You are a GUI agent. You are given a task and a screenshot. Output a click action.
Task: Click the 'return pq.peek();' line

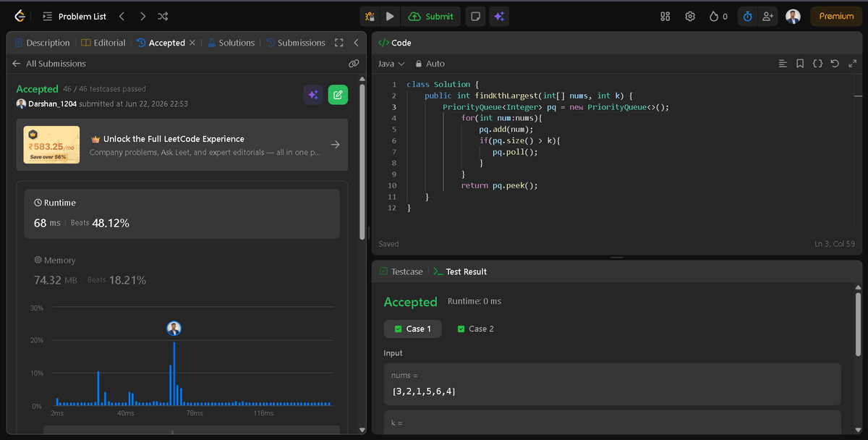tap(499, 185)
